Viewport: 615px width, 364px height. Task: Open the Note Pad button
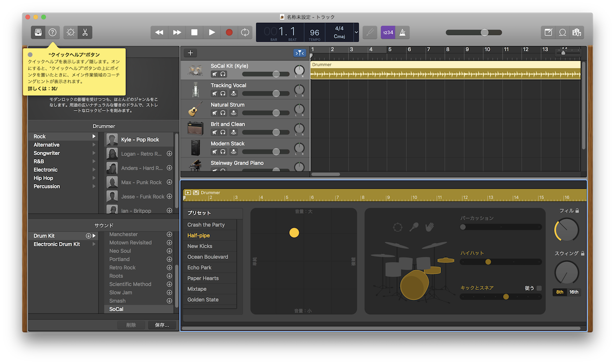click(548, 32)
